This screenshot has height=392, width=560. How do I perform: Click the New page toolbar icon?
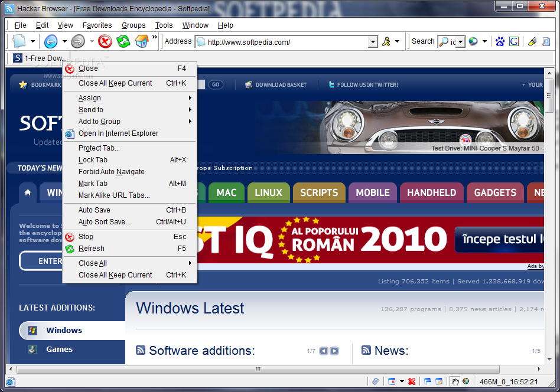[19, 41]
